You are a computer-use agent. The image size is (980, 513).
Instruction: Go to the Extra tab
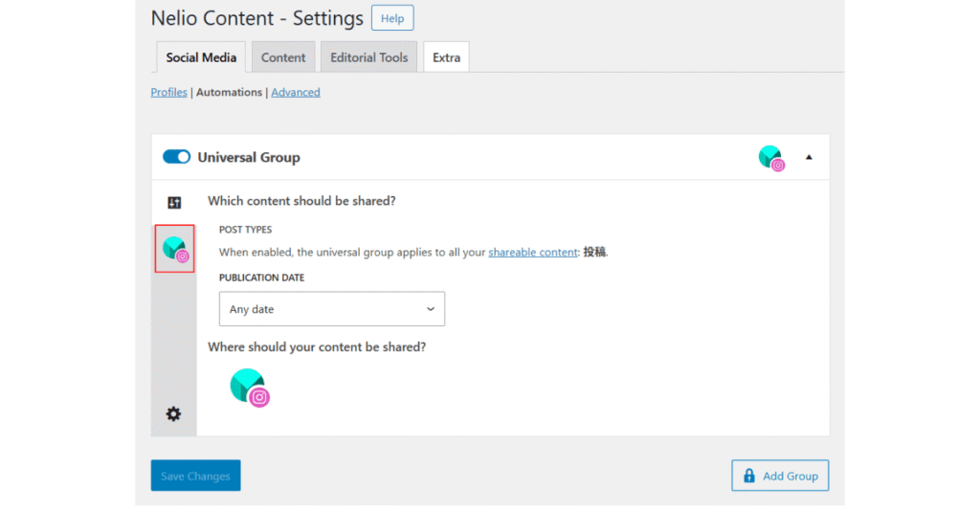tap(446, 57)
